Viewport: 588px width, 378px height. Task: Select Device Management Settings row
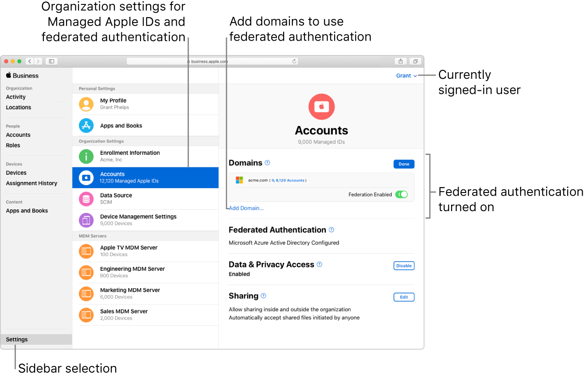click(x=145, y=220)
